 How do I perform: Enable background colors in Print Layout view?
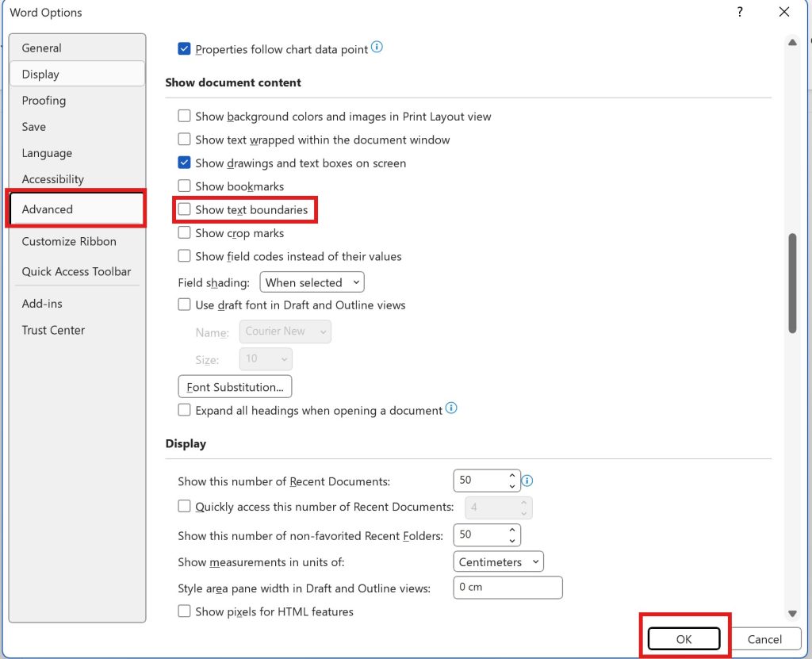click(184, 116)
